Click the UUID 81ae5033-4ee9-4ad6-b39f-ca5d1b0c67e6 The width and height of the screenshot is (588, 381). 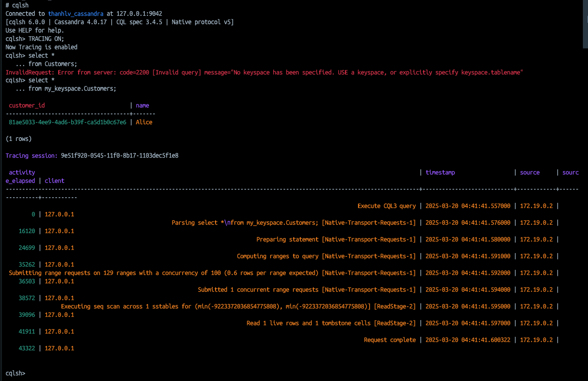68,123
